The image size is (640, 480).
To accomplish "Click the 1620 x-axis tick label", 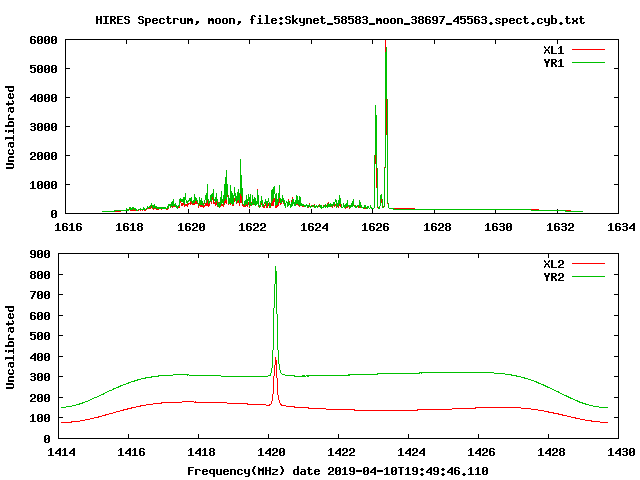I will (191, 227).
